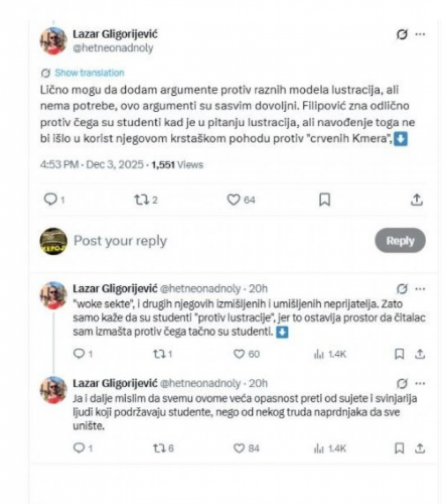Bookmark the last reply in the thread

tap(399, 448)
